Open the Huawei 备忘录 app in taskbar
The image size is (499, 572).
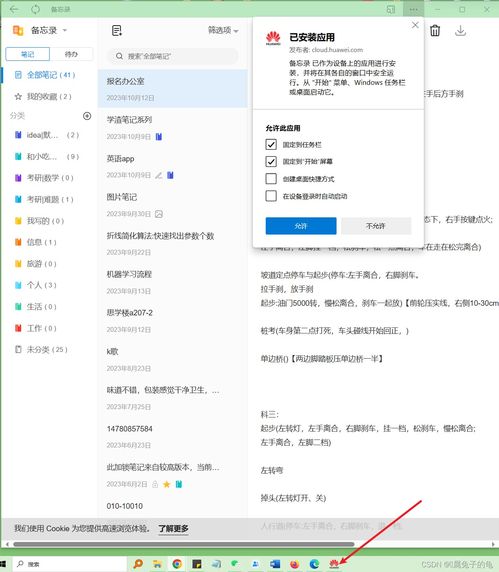[334, 564]
